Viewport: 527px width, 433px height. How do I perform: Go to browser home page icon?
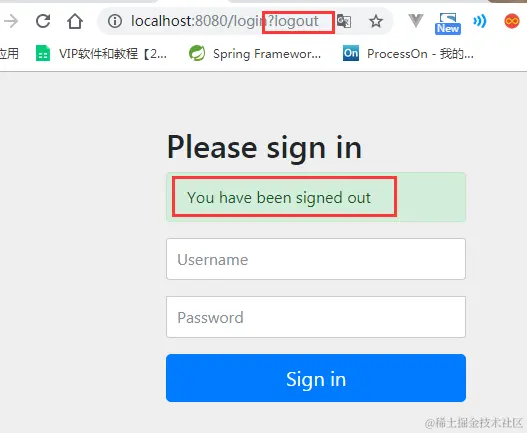pyautogui.click(x=75, y=21)
